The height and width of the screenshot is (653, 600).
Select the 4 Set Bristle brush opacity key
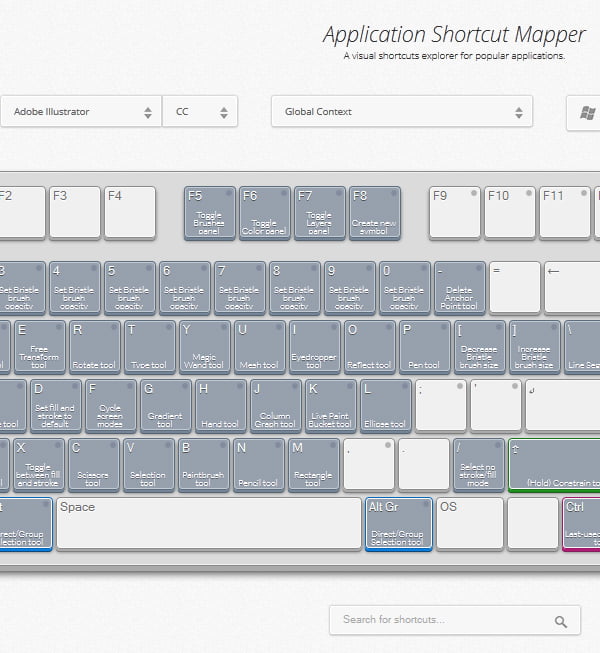[75, 288]
